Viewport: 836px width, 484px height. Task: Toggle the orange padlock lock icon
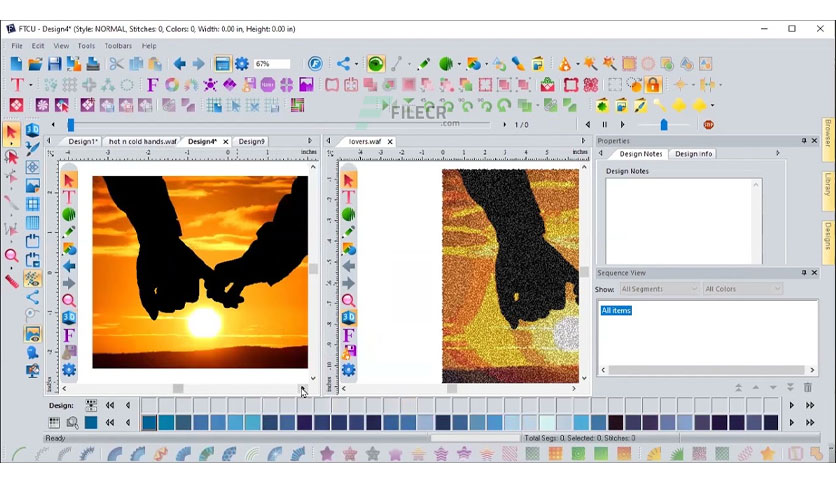click(653, 84)
